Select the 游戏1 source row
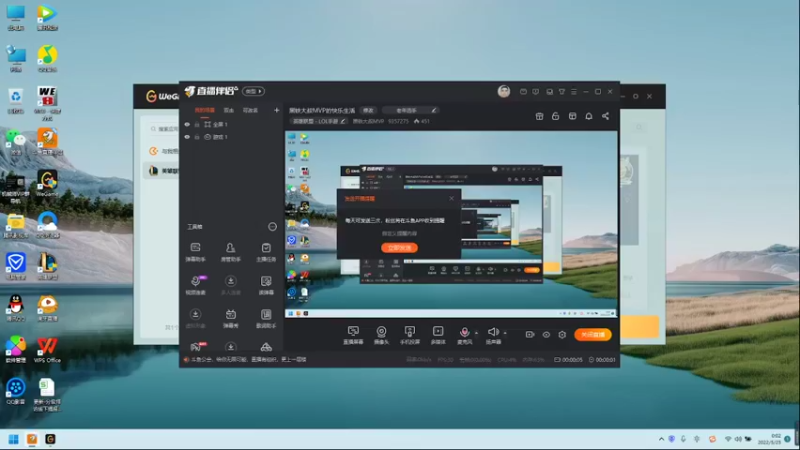 (232, 137)
